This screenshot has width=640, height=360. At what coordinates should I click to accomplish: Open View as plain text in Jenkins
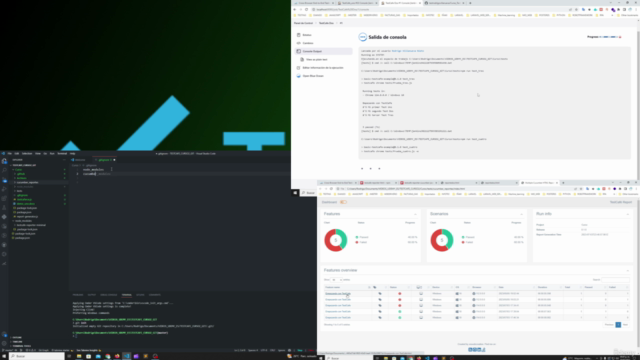click(x=316, y=60)
